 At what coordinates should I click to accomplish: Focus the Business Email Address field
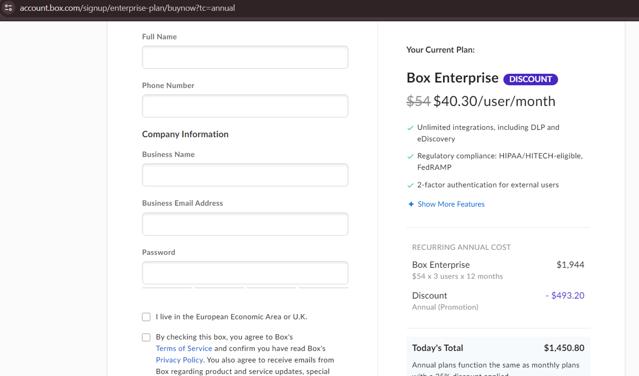pos(245,224)
